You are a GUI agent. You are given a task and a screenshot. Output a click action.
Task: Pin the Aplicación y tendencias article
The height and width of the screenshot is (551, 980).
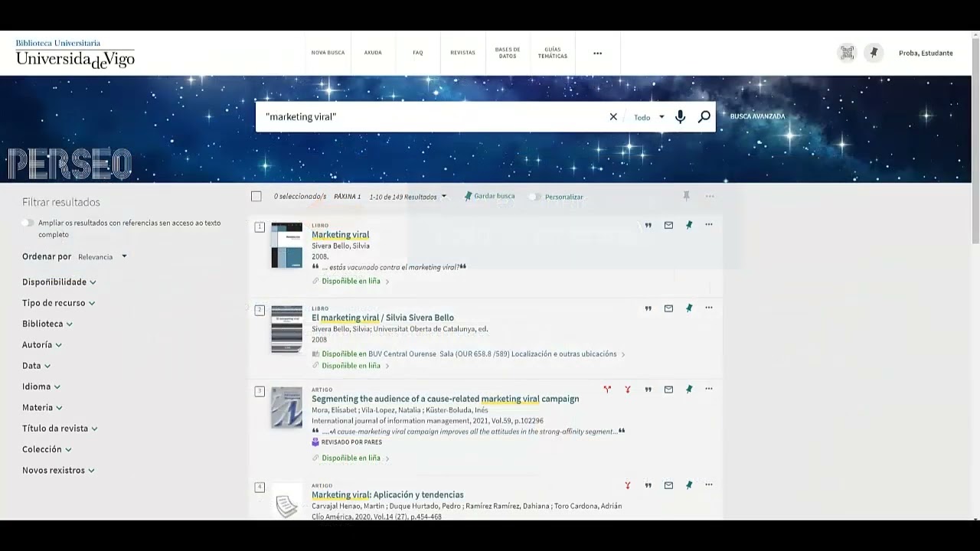[x=689, y=485]
